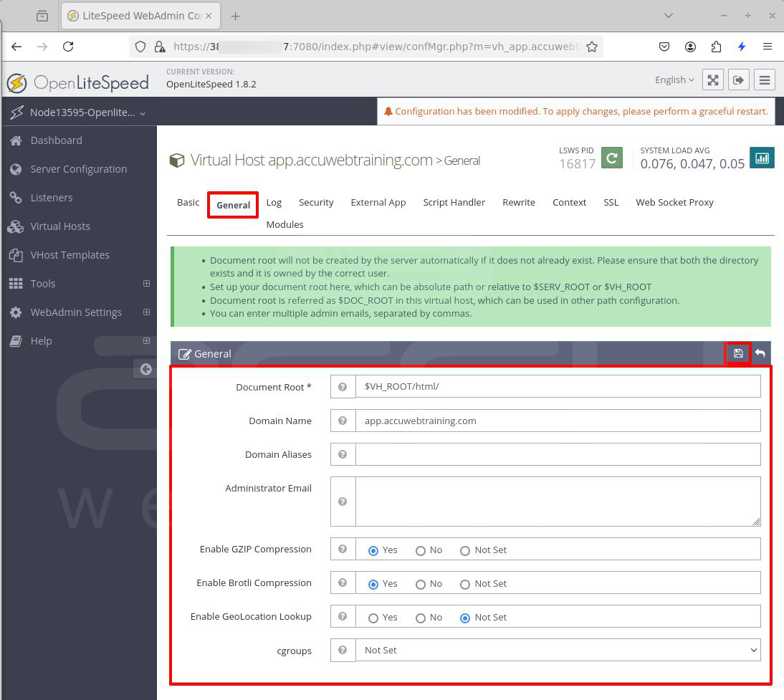Select Yes for Enable GZIP Compression
This screenshot has width=784, height=700.
coord(373,550)
